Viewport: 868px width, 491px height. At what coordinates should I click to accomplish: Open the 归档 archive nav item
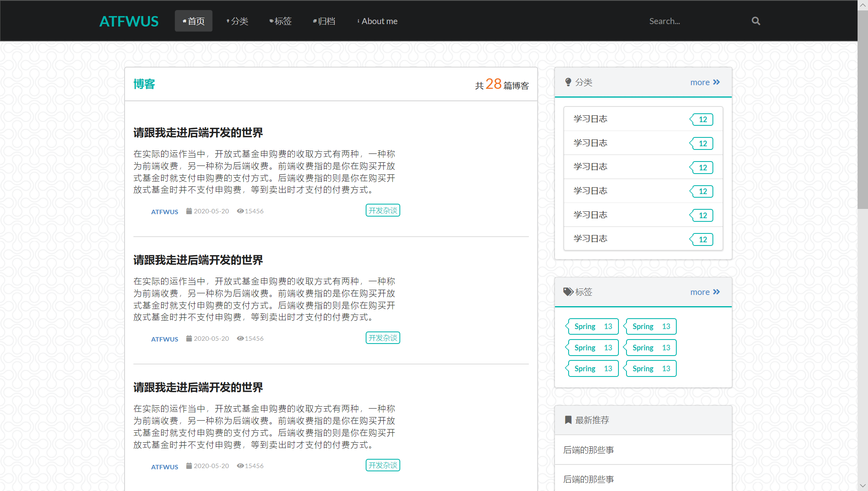tap(324, 21)
